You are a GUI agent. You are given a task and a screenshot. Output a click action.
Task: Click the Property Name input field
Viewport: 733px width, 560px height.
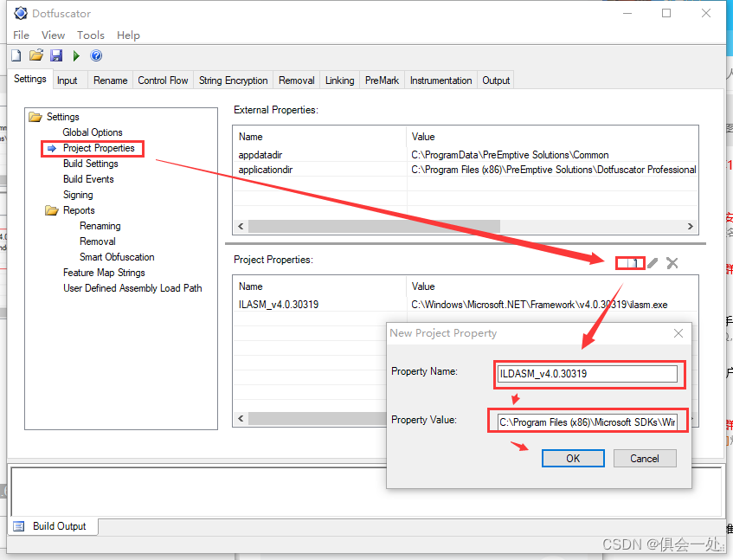pos(588,374)
